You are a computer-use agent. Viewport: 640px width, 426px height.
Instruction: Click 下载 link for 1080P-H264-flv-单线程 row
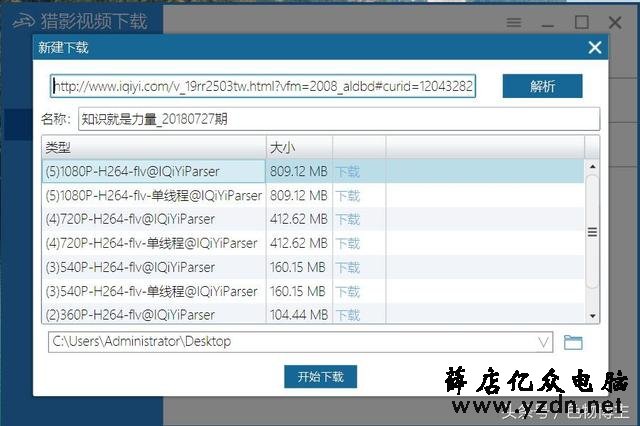348,196
